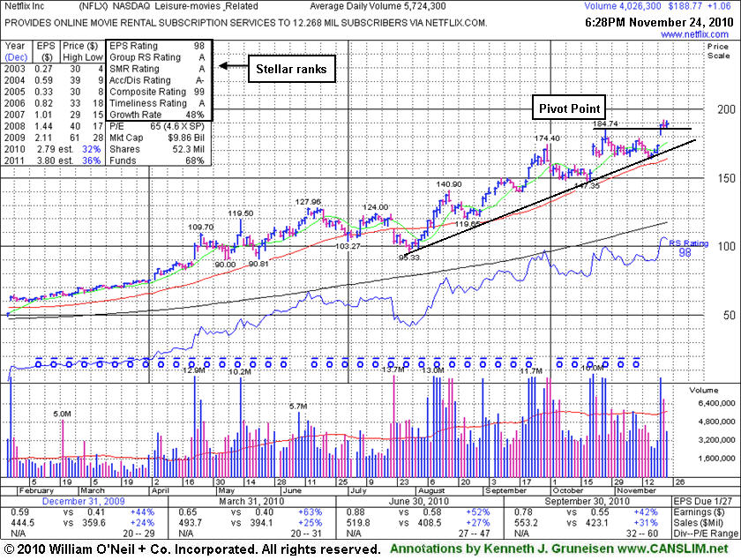
Task: Select the EPS Due 1/27 note
Action: pyautogui.click(x=702, y=502)
